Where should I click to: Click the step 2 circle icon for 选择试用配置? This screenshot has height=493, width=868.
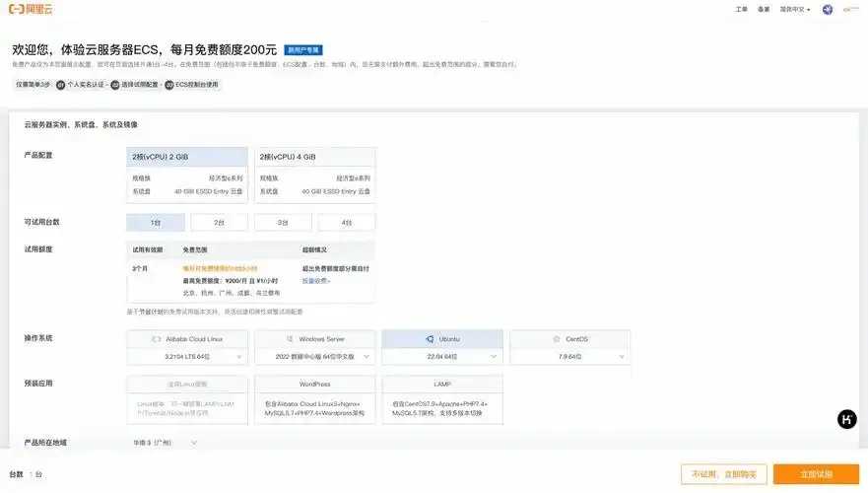pos(115,85)
